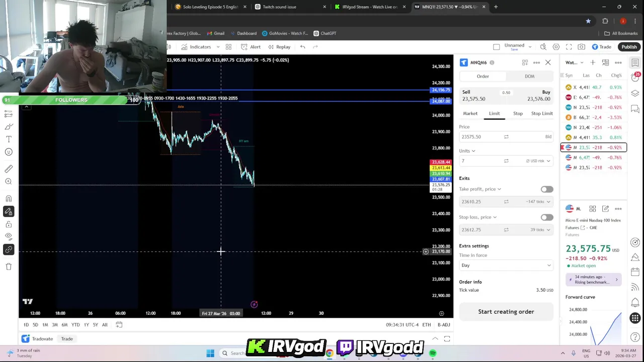Screen dimensions: 644x362
Task: Select the Text tool in left toolbar
Action: [x=9, y=139]
